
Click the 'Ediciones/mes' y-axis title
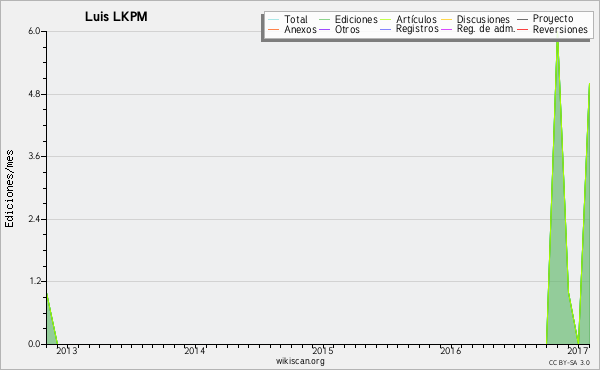pos(9,189)
